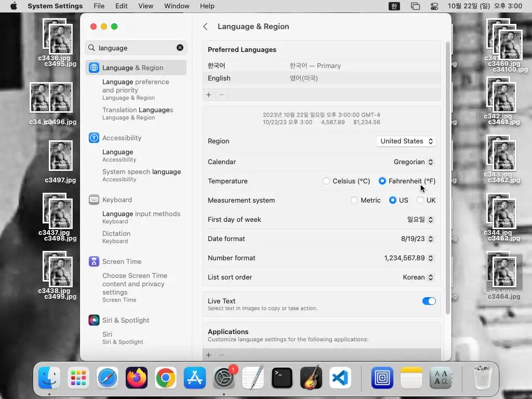Select 한국어 Primary language row
Viewport: 532px width, 399px height.
tap(322, 65)
